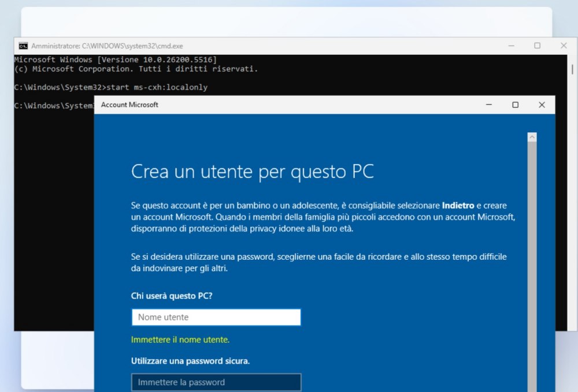Click the label 'Utilizzare una password sicura.'
Viewport: 578px width, 392px height.
tap(190, 361)
